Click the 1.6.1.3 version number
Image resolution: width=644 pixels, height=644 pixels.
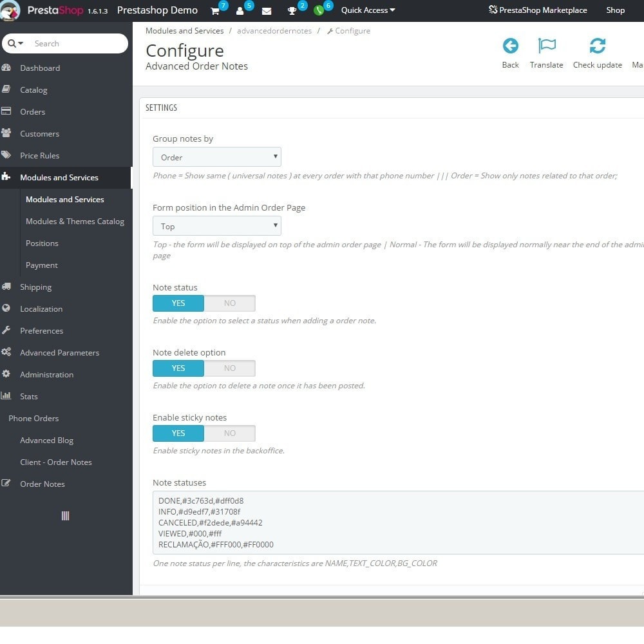(97, 11)
